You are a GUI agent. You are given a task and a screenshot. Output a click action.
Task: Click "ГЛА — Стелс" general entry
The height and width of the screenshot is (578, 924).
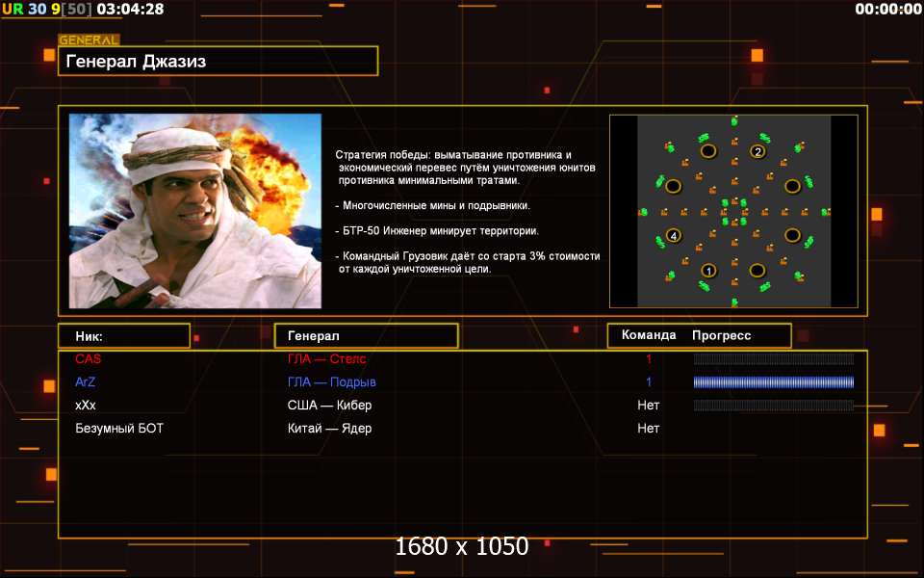tap(326, 358)
